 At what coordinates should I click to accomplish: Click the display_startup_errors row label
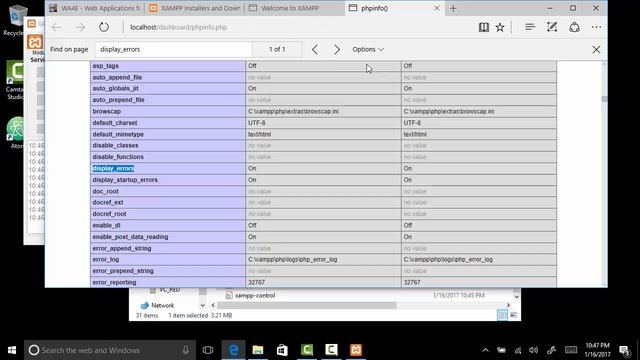tap(125, 180)
